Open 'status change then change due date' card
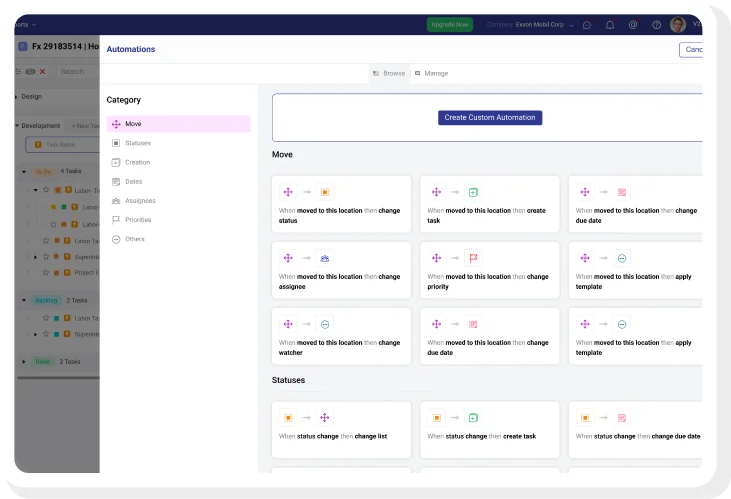 (635, 430)
